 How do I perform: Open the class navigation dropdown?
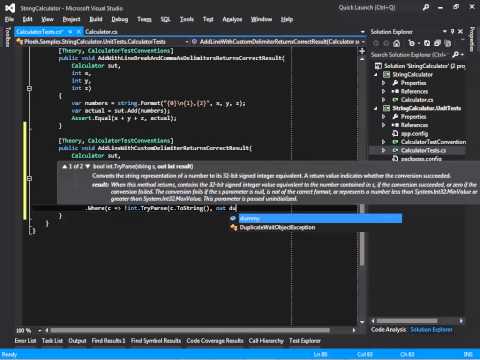[186, 42]
